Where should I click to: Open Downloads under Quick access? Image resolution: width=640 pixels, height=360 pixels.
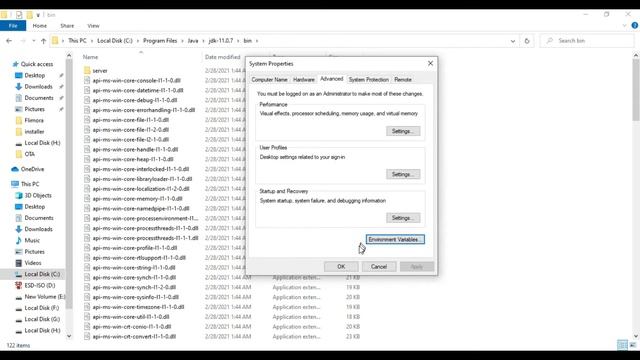click(x=38, y=87)
